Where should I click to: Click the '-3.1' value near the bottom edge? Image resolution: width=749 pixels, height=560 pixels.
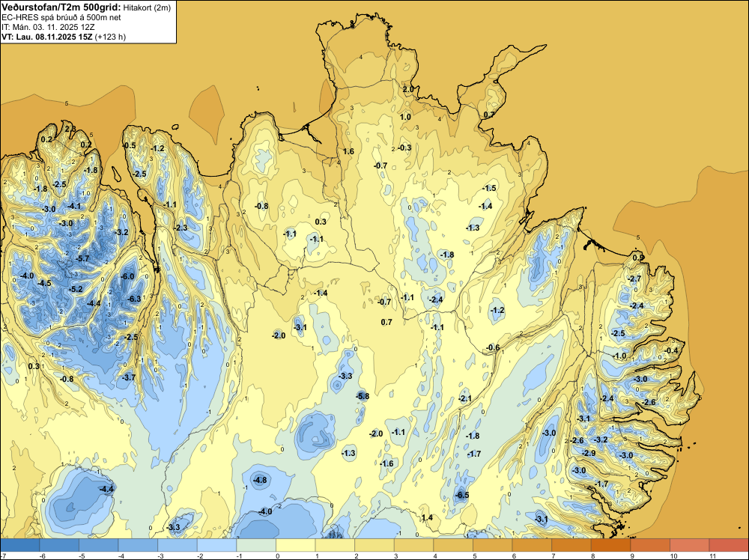[x=541, y=519]
